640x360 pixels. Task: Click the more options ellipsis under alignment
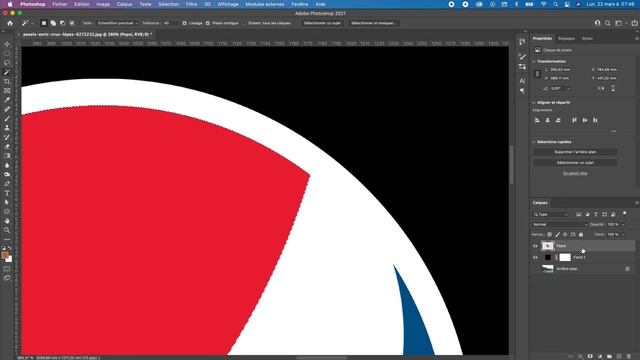(613, 131)
